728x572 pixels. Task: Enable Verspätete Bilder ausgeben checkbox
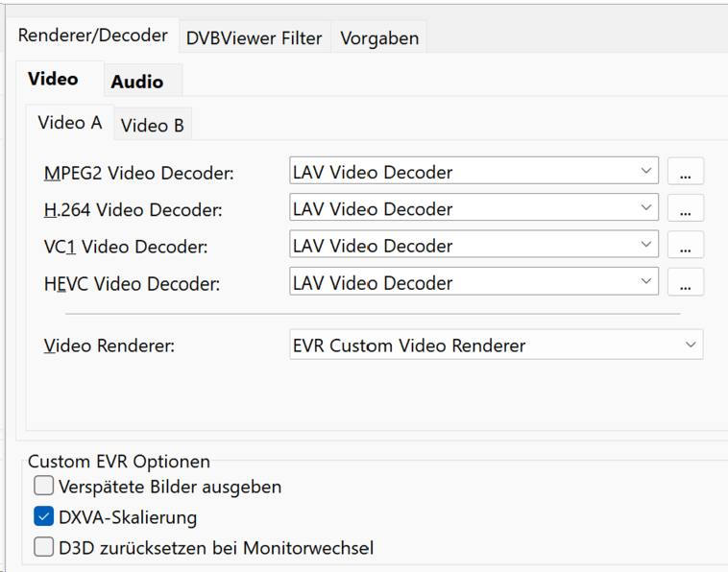[44, 487]
